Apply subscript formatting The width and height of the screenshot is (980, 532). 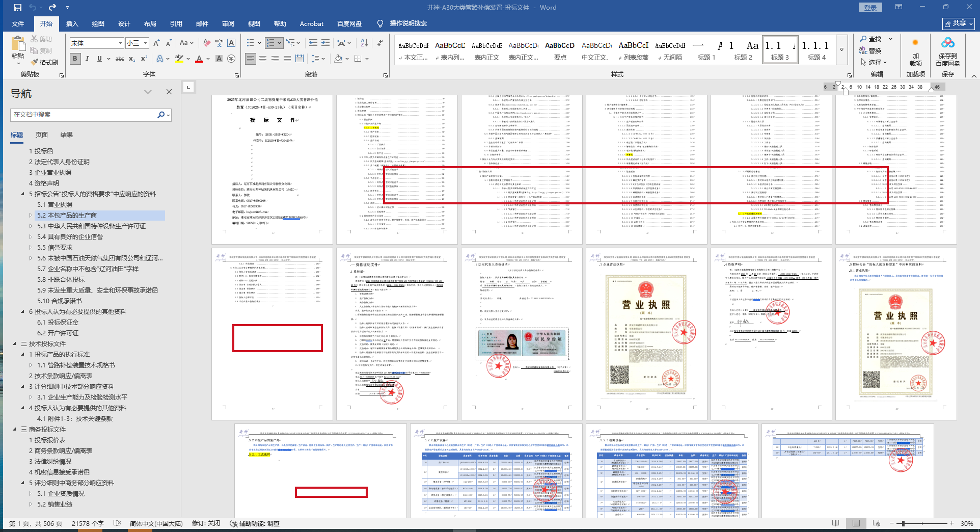pos(132,59)
